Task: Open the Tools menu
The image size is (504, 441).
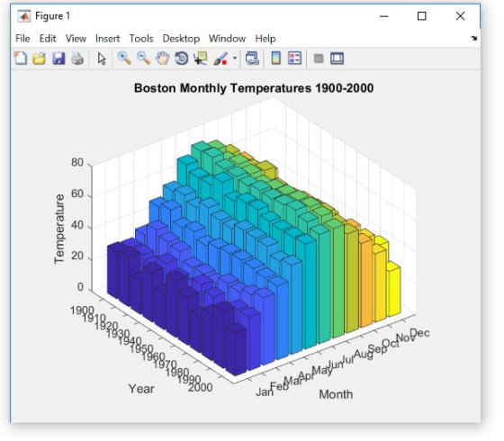Action: pos(141,39)
